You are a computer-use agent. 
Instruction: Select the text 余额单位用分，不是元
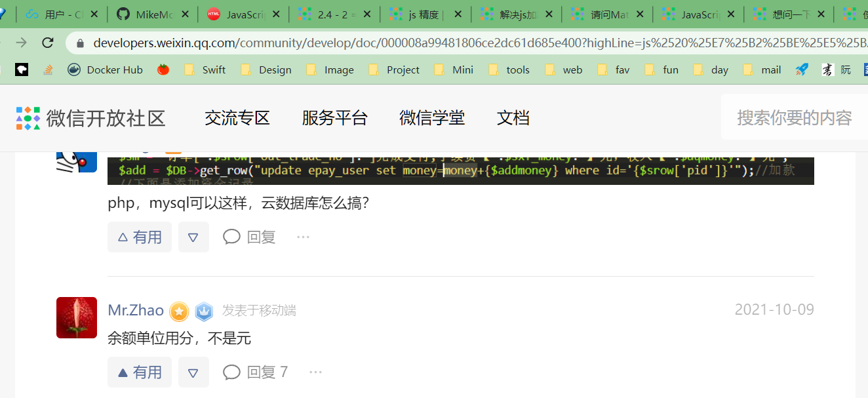[x=180, y=338]
